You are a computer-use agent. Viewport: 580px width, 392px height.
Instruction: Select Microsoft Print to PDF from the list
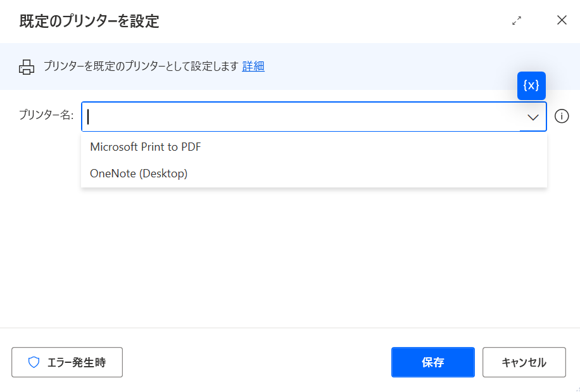click(313, 147)
